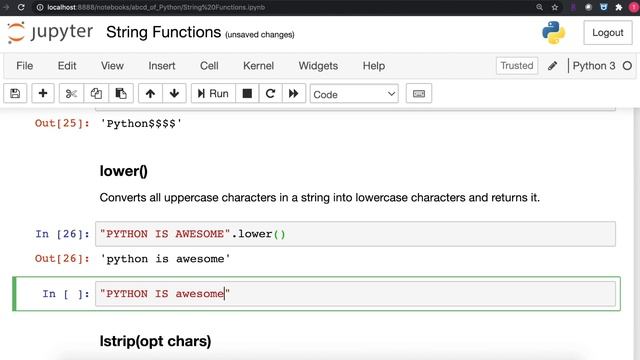Open the View menu
The width and height of the screenshot is (640, 360).
pyautogui.click(x=112, y=66)
